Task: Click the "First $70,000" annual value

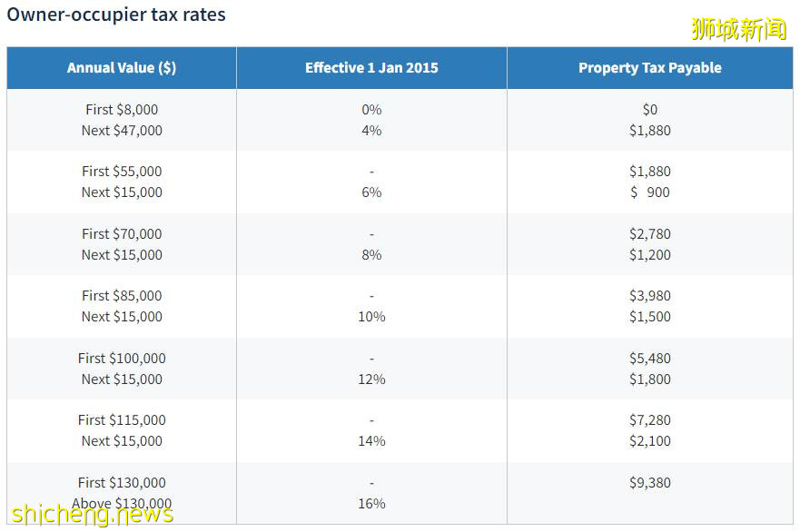Action: 122,234
